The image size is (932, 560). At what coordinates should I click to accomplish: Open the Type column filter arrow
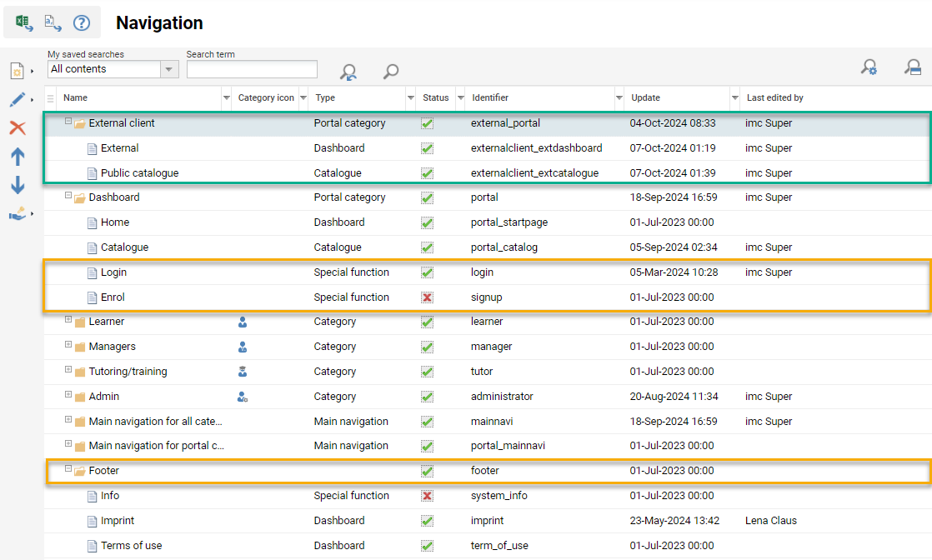click(x=410, y=98)
